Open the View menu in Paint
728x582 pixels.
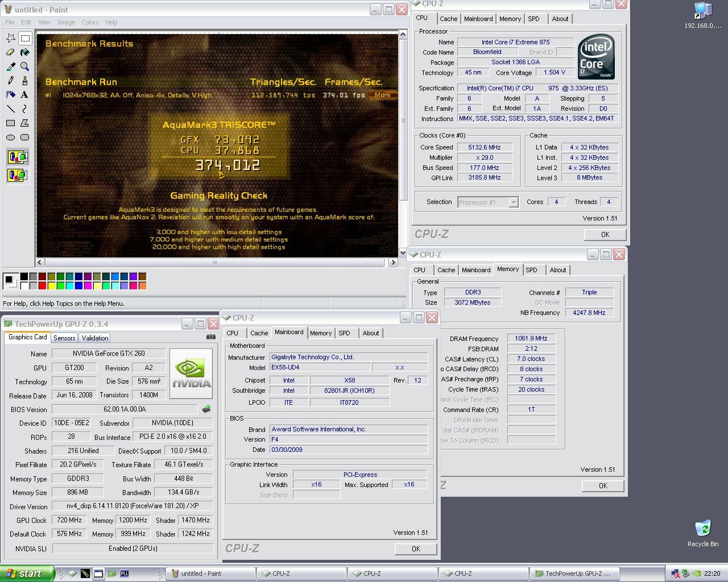44,22
